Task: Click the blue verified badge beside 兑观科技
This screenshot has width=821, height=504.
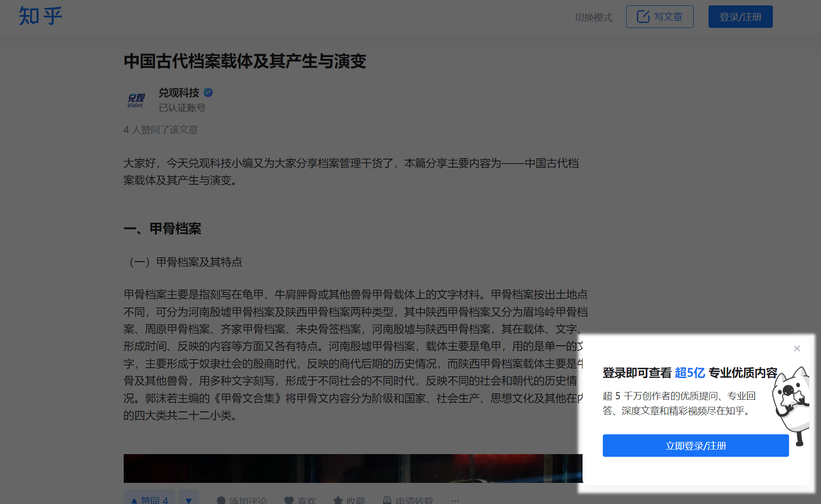Action: click(x=208, y=92)
